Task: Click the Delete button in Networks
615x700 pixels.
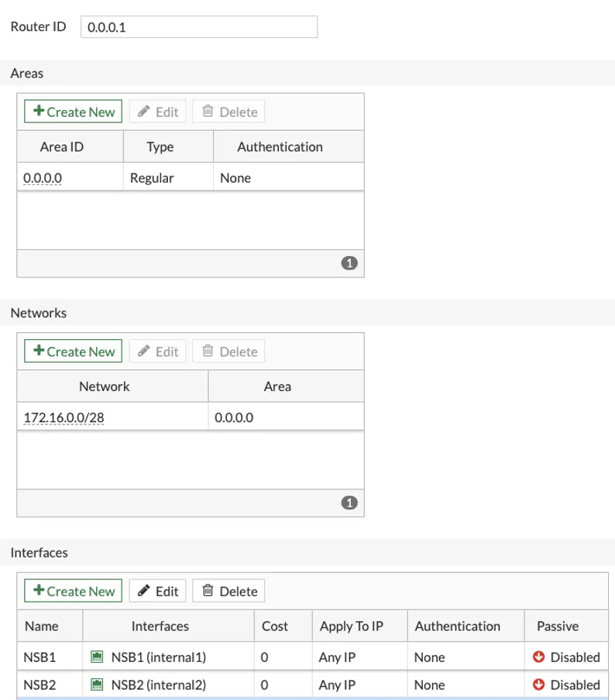Action: tap(228, 351)
